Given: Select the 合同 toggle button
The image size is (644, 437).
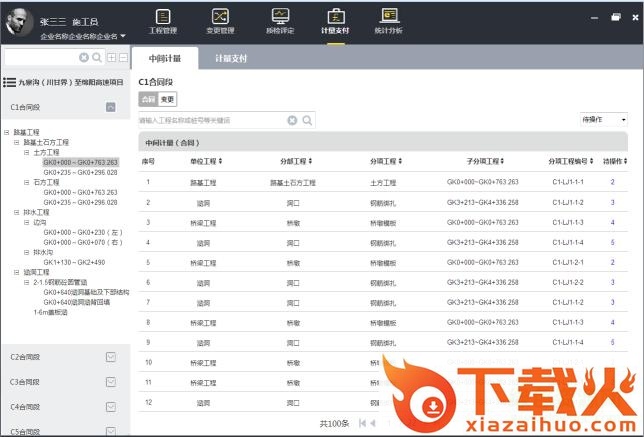Looking at the screenshot, I should point(148,100).
